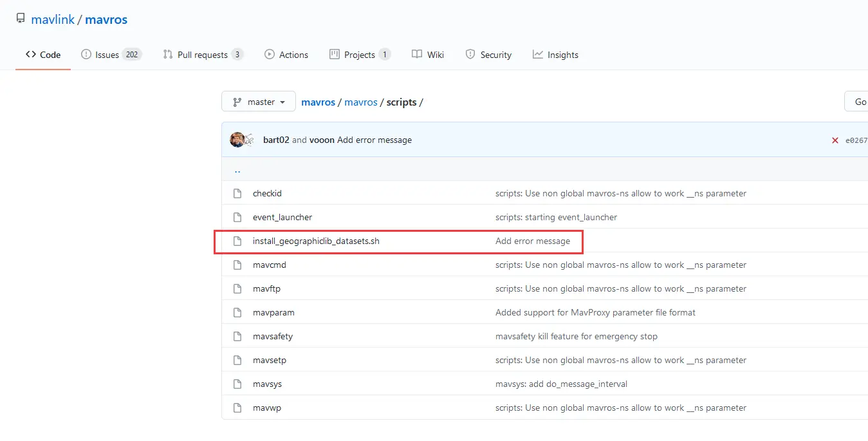Open commit 'scripts: starting event_launcher'

pos(556,217)
